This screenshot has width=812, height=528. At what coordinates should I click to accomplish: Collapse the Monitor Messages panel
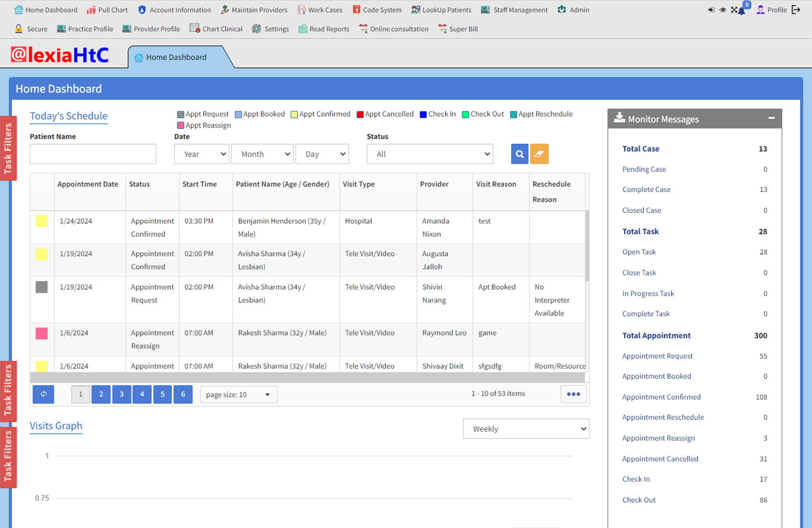(x=771, y=118)
